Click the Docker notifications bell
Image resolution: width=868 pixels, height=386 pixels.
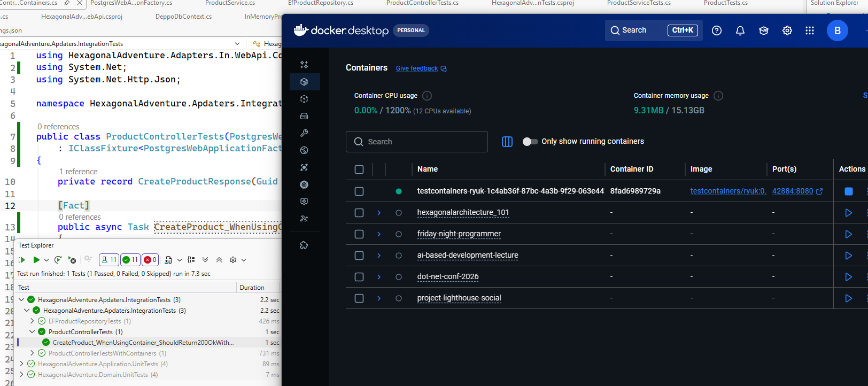740,30
